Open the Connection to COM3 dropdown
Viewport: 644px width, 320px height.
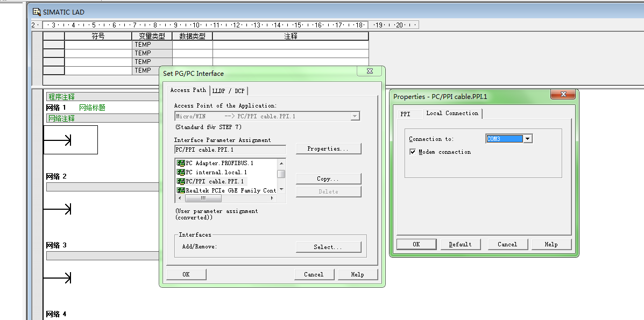coord(528,139)
